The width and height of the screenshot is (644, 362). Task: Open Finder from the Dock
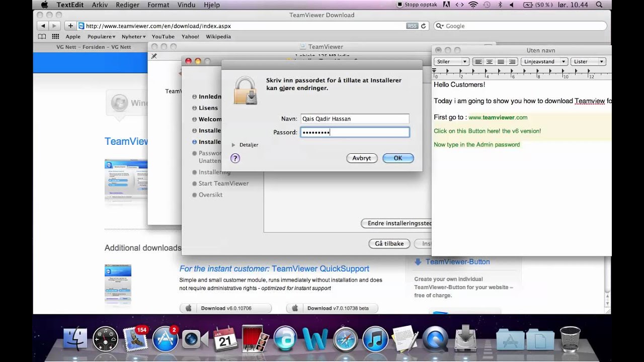tap(75, 339)
